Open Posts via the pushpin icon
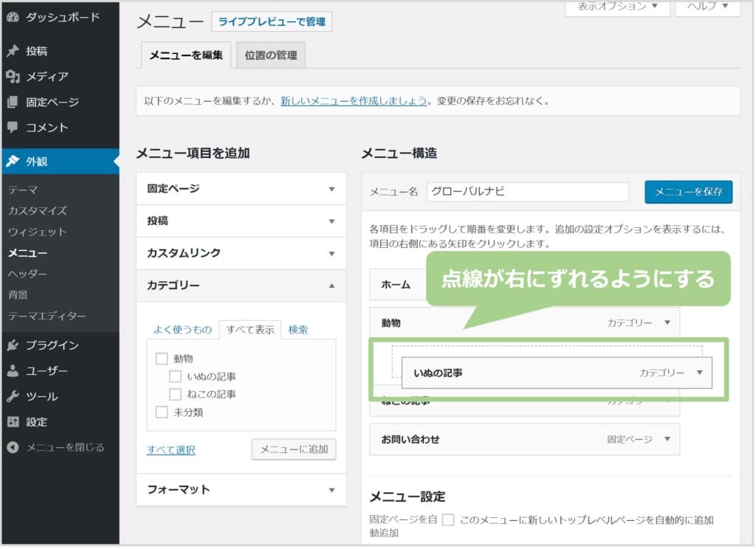Viewport: 756px width, 549px height. click(13, 51)
